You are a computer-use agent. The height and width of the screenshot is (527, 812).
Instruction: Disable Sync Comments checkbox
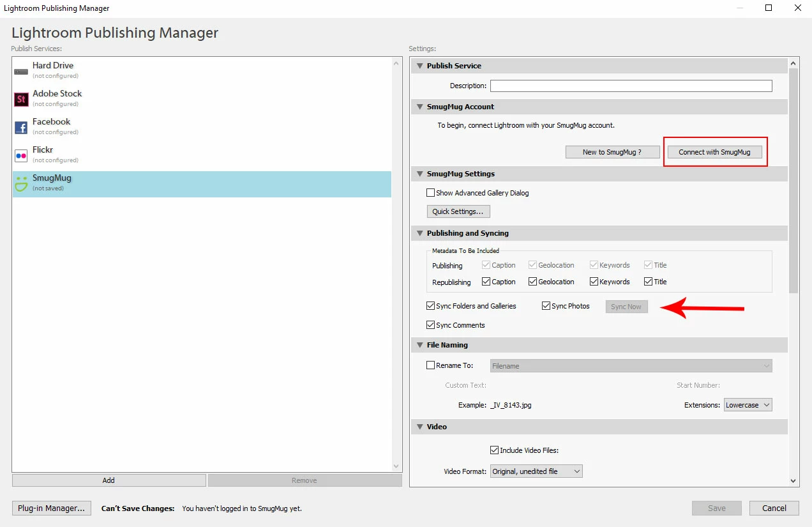(x=430, y=325)
